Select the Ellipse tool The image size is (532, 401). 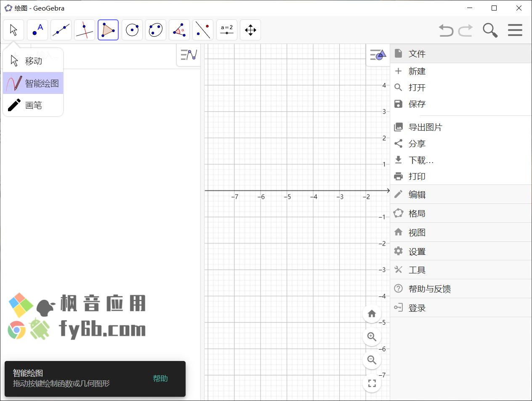click(x=156, y=30)
